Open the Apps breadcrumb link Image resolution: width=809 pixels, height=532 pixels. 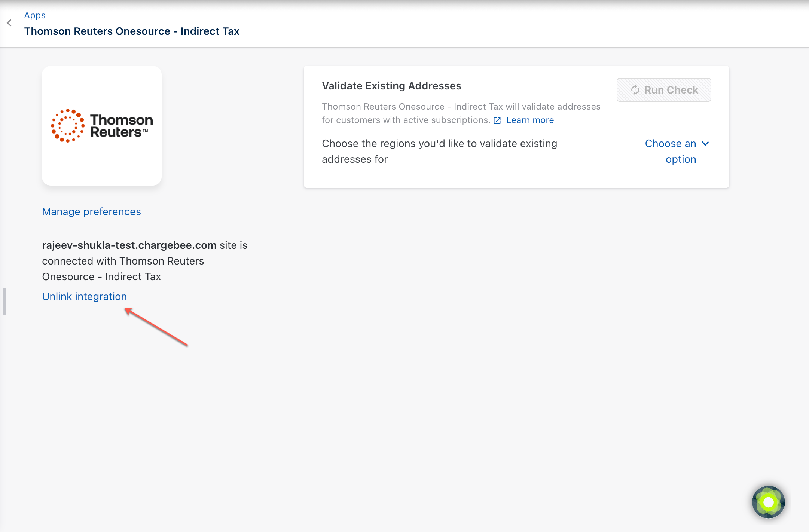tap(35, 15)
